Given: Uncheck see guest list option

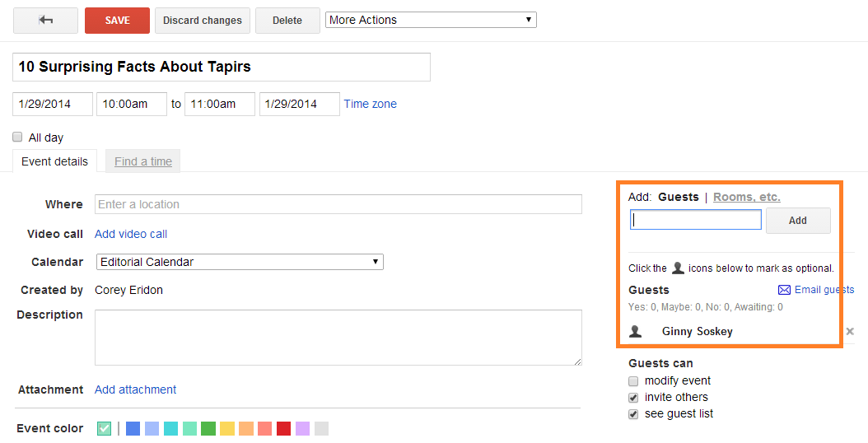Looking at the screenshot, I should [633, 414].
